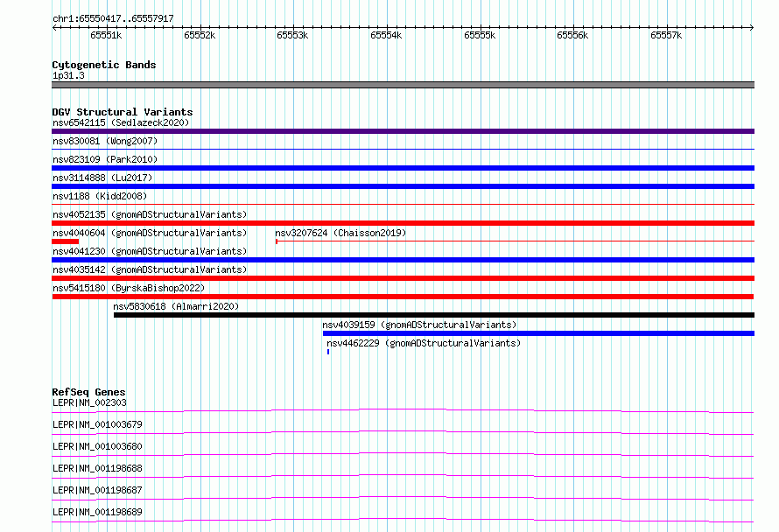The height and width of the screenshot is (532, 779).
Task: Click the Cytogenetic Bands track heading
Action: [104, 65]
